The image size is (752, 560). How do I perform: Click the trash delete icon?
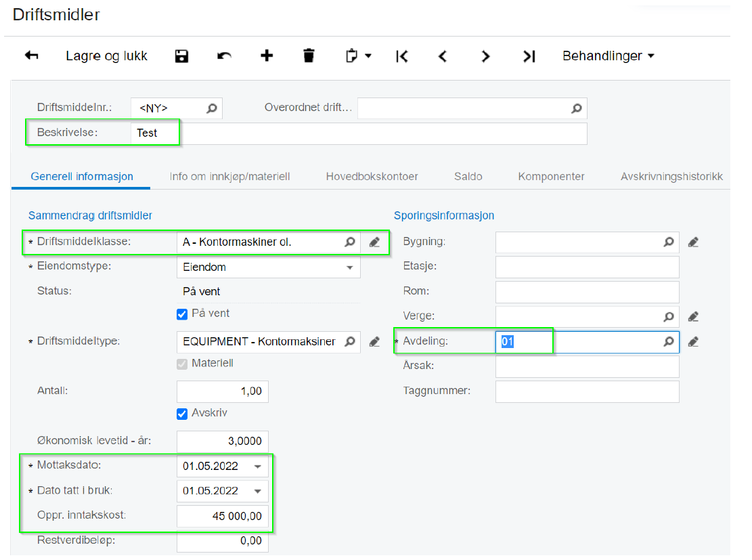pyautogui.click(x=309, y=56)
